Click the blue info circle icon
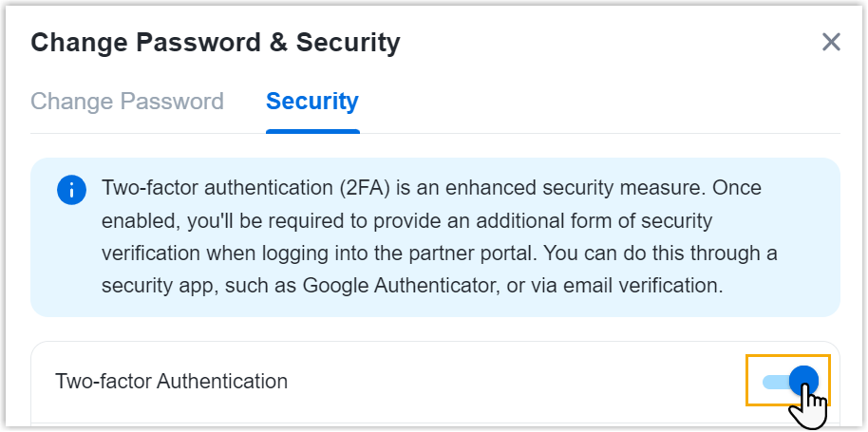Screen dimensions: 868x432 click(x=72, y=190)
